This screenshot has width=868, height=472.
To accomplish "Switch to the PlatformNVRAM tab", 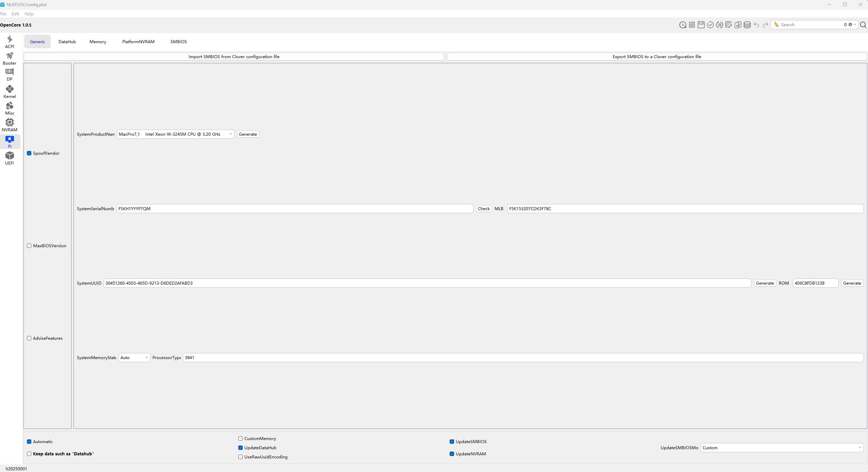I will pos(138,42).
